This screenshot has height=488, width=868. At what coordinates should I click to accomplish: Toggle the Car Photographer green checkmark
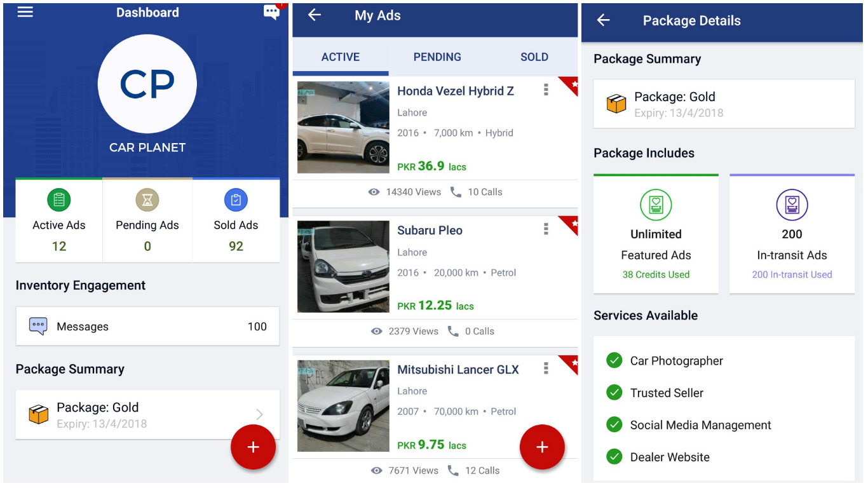click(614, 361)
